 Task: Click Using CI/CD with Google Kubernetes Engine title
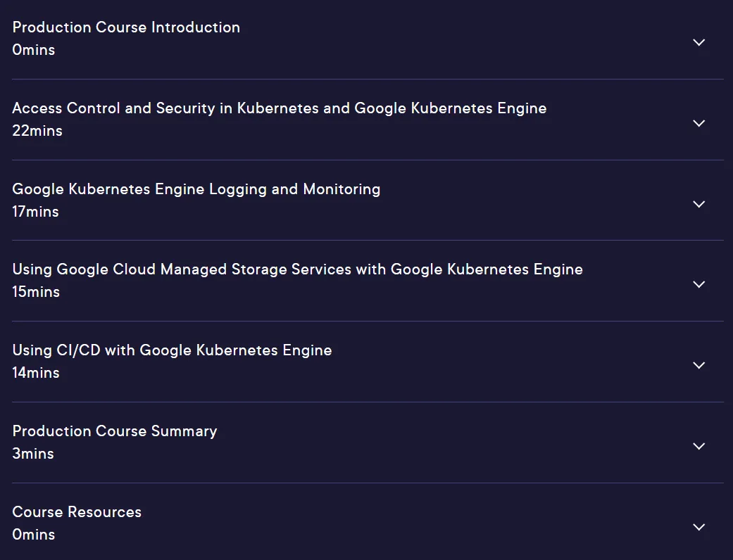[172, 350]
